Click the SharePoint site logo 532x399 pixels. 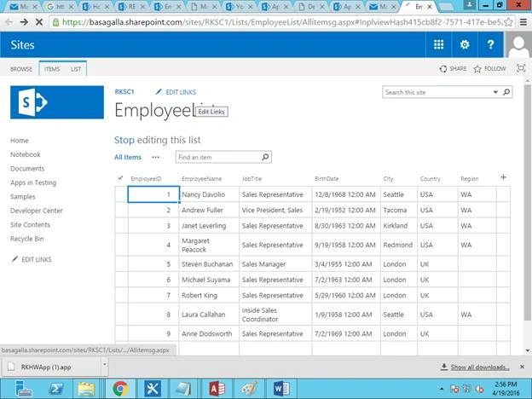[57, 102]
